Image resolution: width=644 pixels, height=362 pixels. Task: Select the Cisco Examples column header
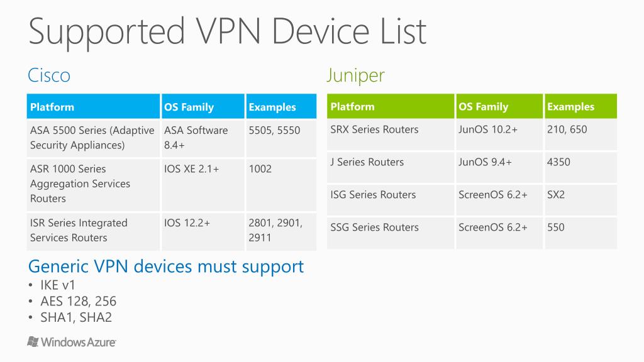point(281,107)
